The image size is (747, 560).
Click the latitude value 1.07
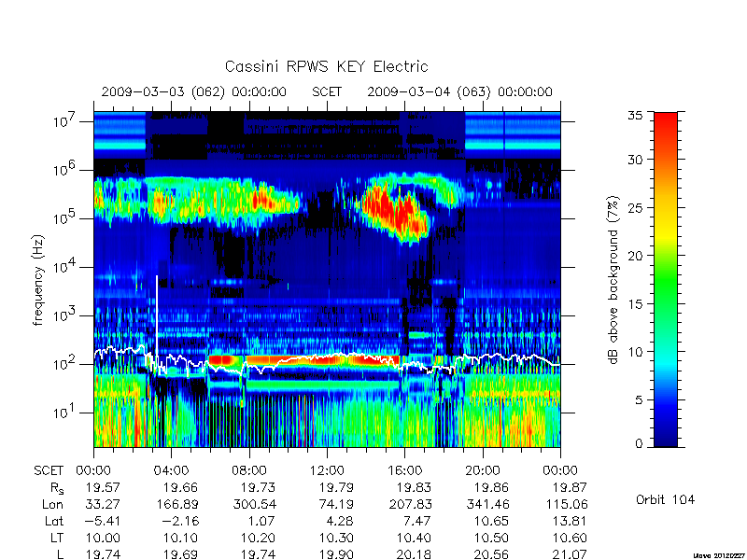(x=262, y=522)
